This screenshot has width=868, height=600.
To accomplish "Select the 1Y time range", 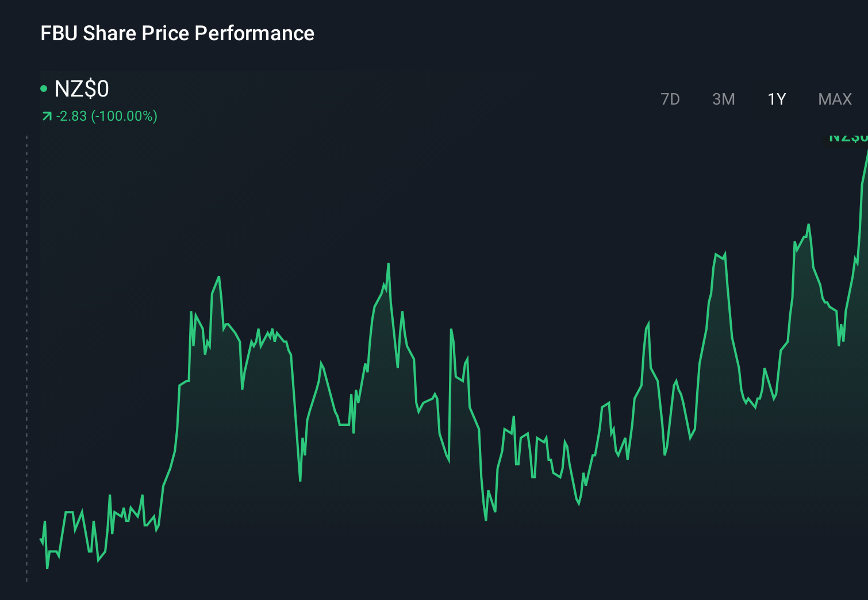I will click(775, 99).
